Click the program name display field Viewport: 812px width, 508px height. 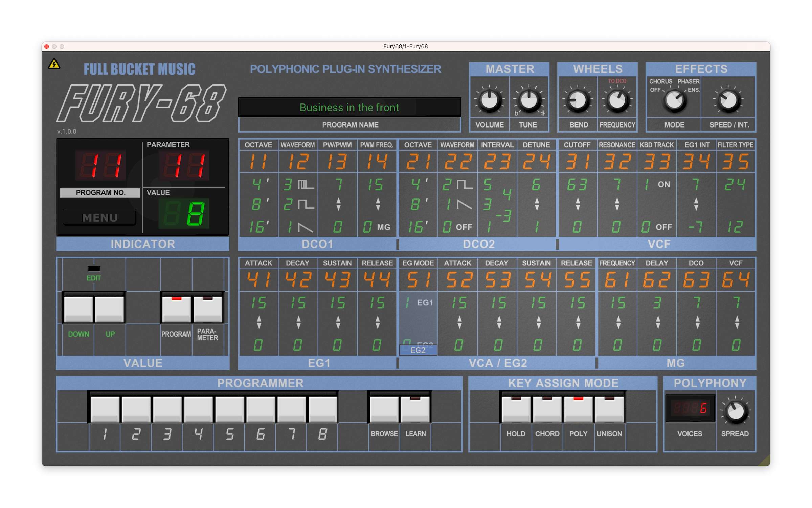point(349,107)
